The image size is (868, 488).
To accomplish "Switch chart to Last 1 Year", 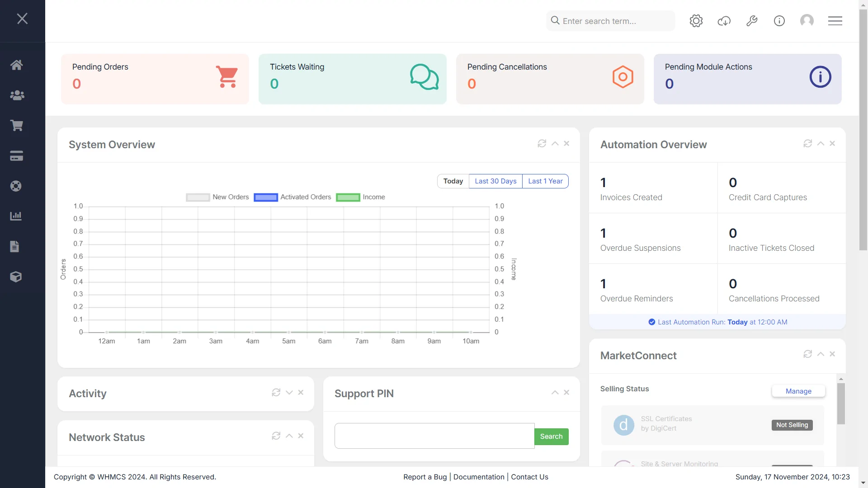I will 545,181.
